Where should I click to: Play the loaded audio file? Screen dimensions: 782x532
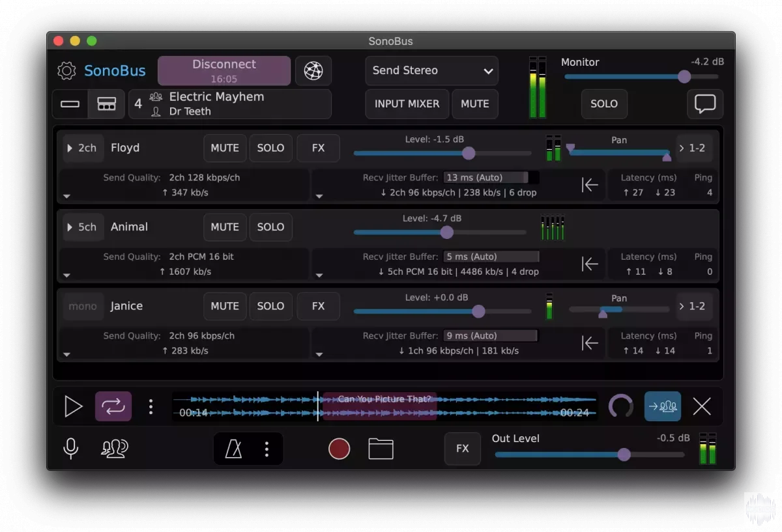pos(74,406)
